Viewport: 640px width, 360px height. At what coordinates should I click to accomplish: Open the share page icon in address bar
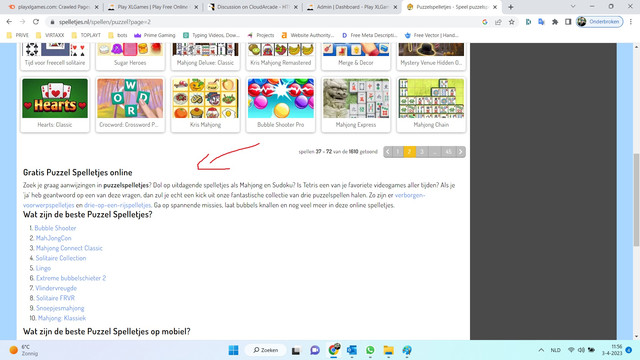point(498,22)
